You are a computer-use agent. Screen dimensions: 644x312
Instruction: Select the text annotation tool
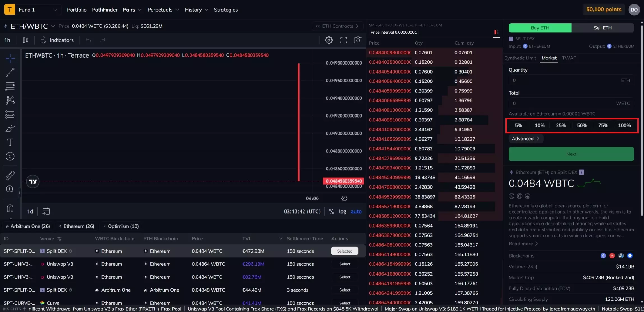[x=10, y=142]
